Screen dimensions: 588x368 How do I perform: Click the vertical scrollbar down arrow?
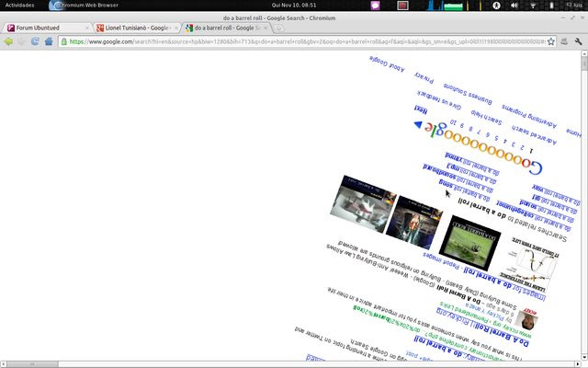584,358
